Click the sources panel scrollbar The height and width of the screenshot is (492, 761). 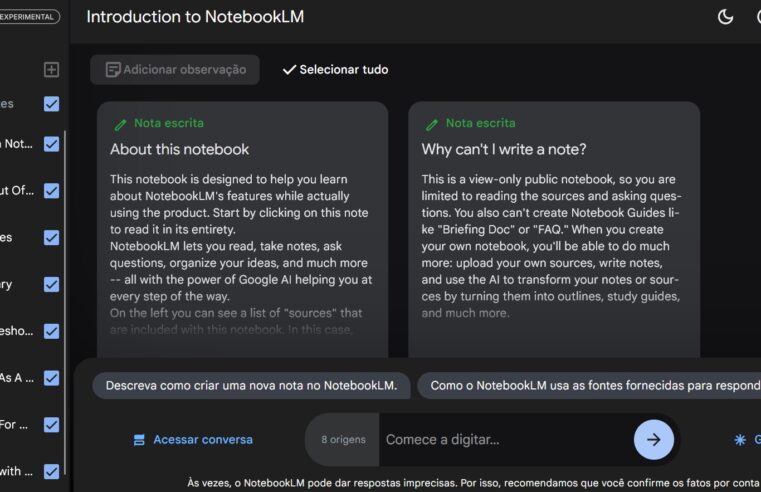(x=65, y=301)
